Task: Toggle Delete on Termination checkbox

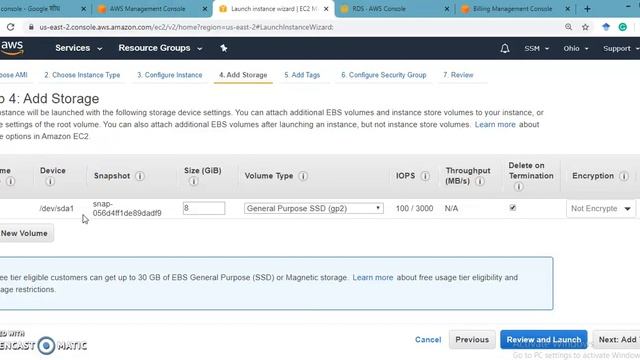Action: 513,208
